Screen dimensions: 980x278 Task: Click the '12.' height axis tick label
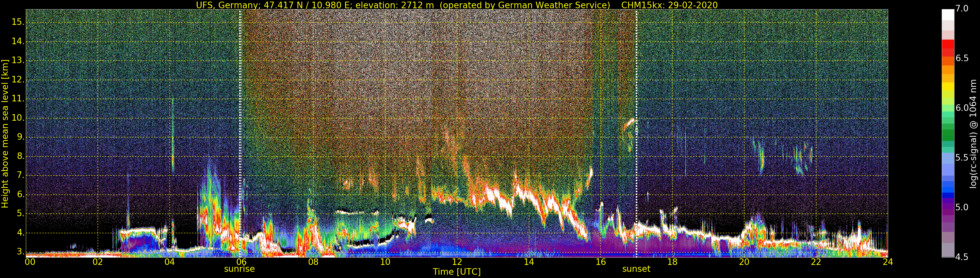pyautogui.click(x=18, y=79)
